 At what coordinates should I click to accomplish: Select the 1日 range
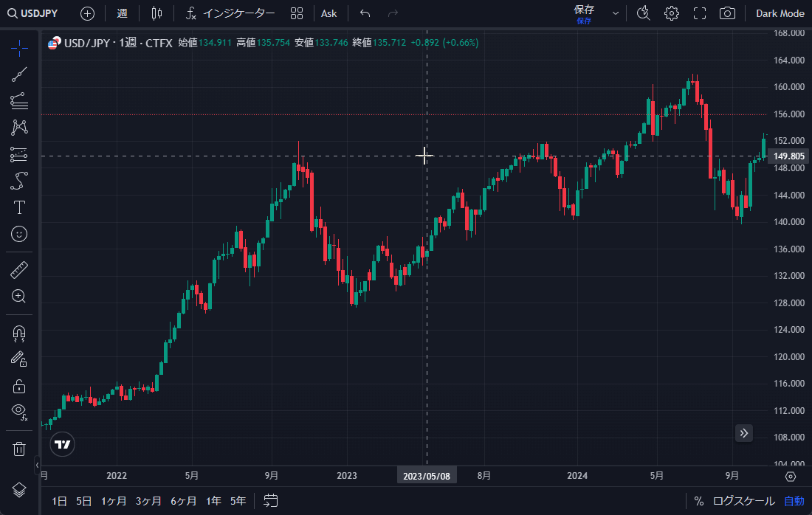(59, 501)
